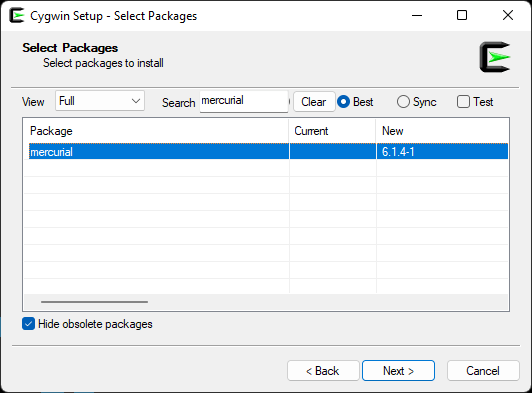Viewport: 532px width, 393px height.
Task: Click the Cygwin icon in the title bar
Action: (17, 16)
